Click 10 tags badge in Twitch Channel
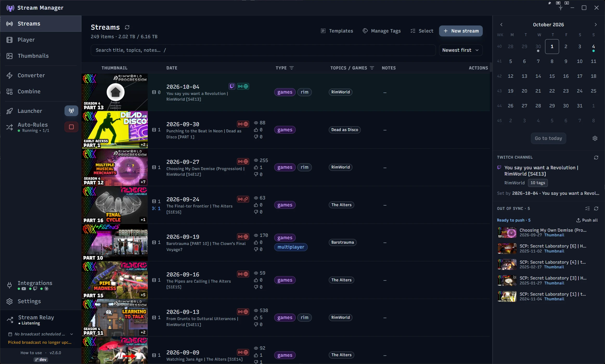The width and height of the screenshot is (605, 364). [538, 183]
